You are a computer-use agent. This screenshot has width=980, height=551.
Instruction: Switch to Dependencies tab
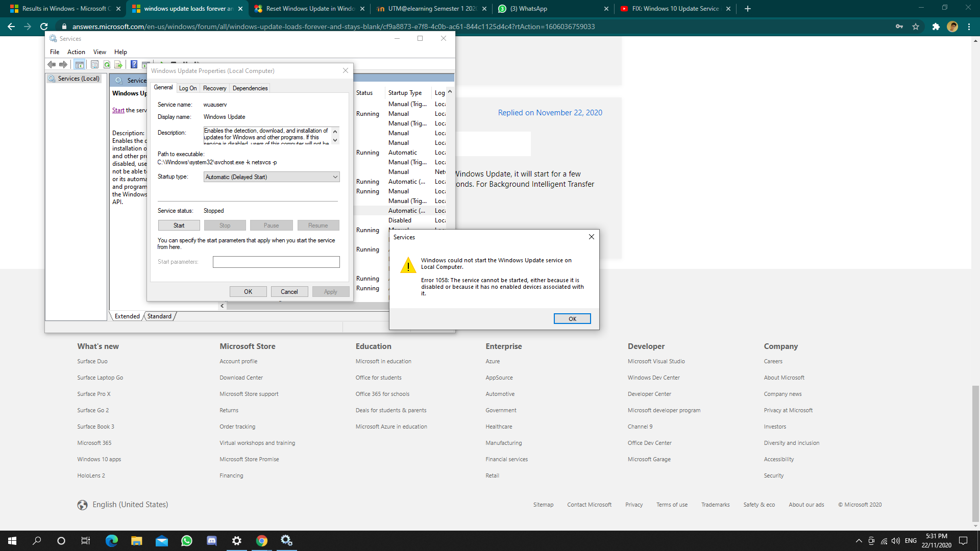[250, 88]
